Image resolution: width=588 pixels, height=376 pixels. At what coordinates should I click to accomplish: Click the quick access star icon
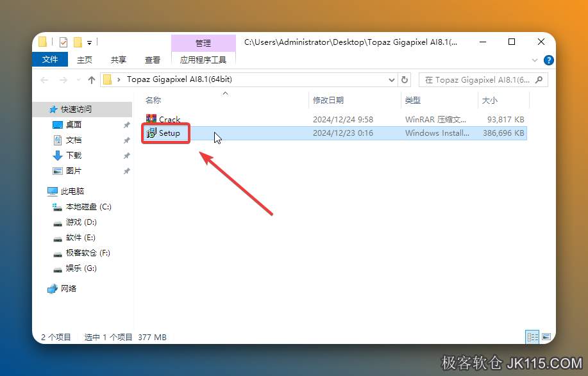click(53, 109)
